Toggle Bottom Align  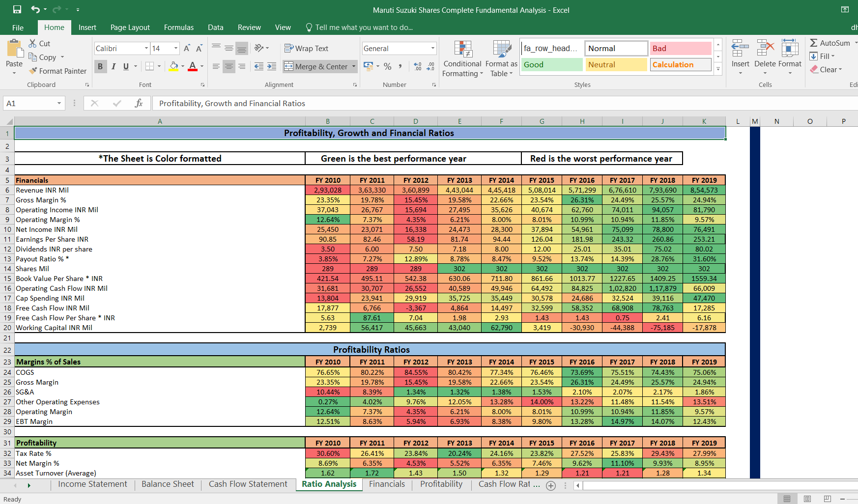click(241, 48)
